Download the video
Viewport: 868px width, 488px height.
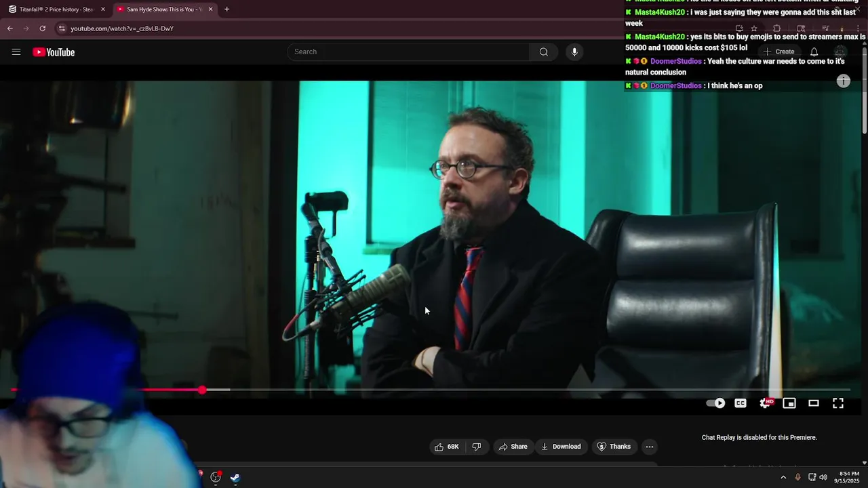pyautogui.click(x=561, y=447)
